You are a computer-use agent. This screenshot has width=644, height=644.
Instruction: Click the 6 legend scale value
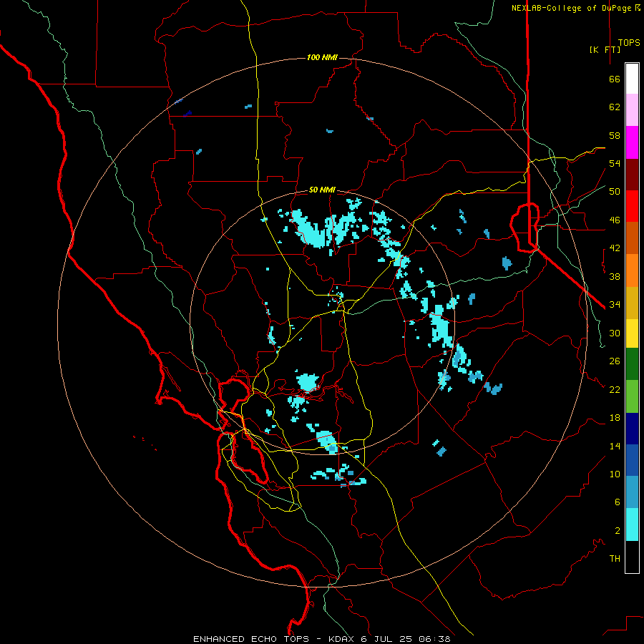click(x=618, y=502)
